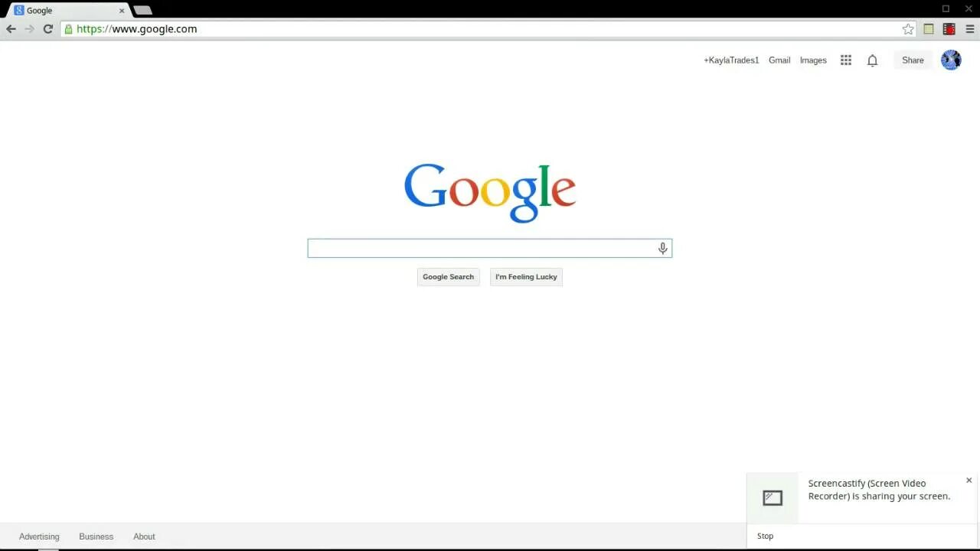Screen dimensions: 980x551
Task: Open the Images link
Action: pos(813,60)
